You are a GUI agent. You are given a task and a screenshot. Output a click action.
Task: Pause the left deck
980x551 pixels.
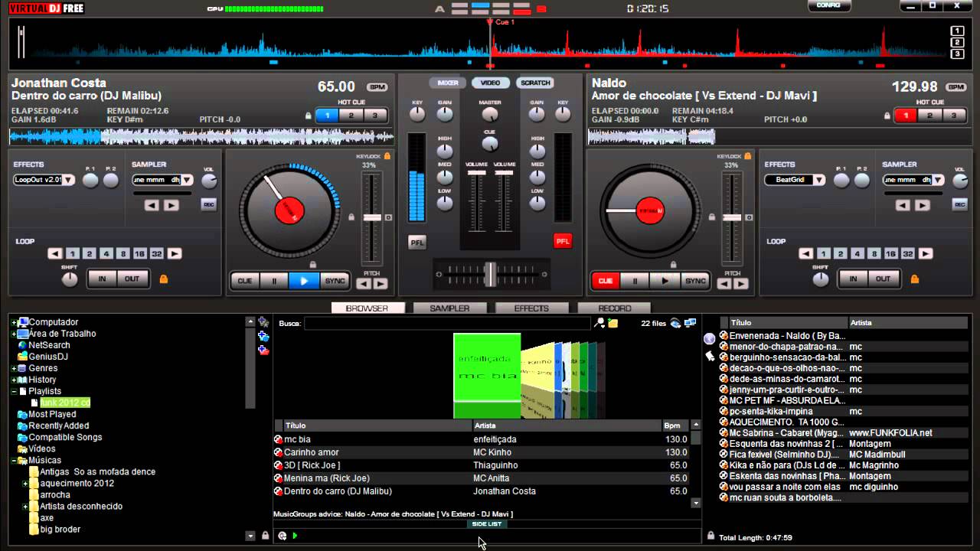(x=274, y=281)
